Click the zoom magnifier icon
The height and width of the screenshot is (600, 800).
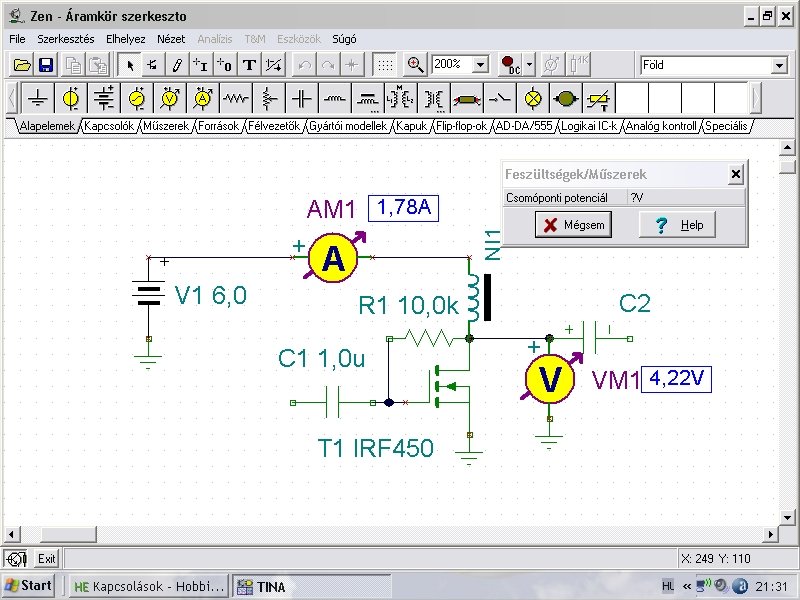(x=415, y=65)
